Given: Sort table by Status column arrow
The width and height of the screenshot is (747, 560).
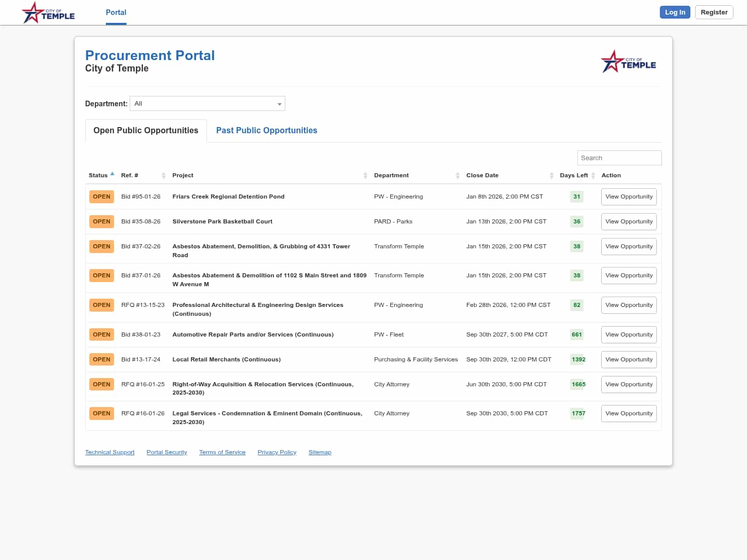Looking at the screenshot, I should (112, 174).
